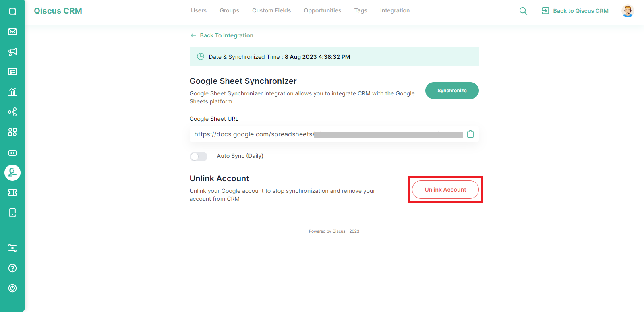
Task: Click the synchronized time '8 Aug 2023 4:38:32 PM'
Action: tap(317, 57)
